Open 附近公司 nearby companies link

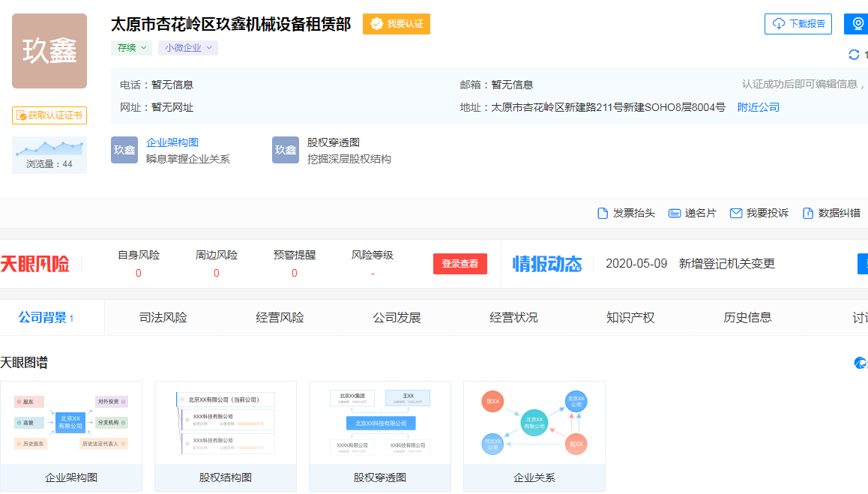(x=759, y=107)
